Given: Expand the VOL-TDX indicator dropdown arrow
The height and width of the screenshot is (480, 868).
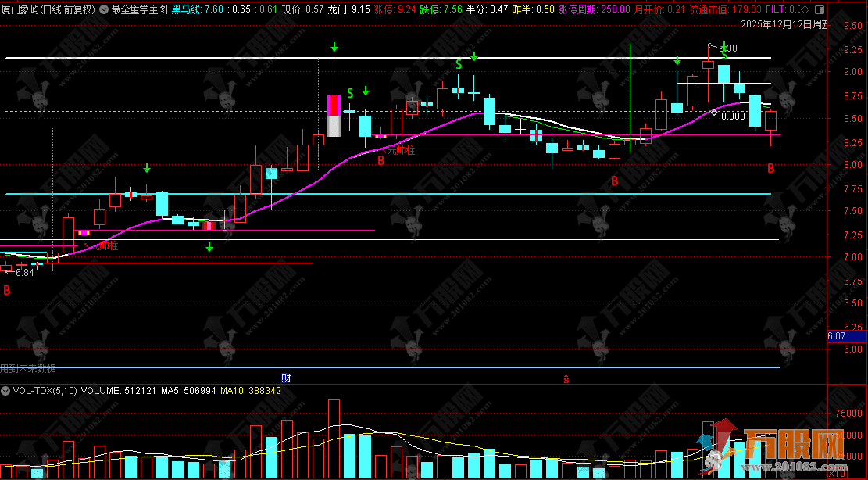Looking at the screenshot, I should (5, 389).
